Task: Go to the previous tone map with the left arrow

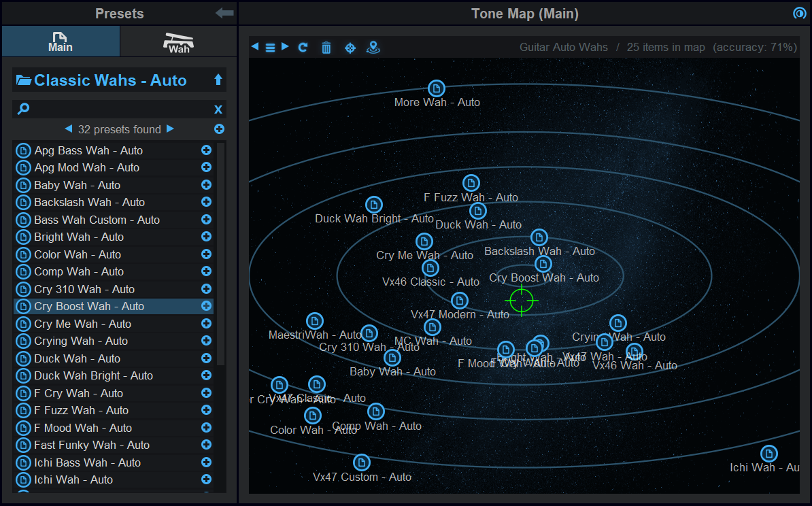Action: tap(255, 47)
